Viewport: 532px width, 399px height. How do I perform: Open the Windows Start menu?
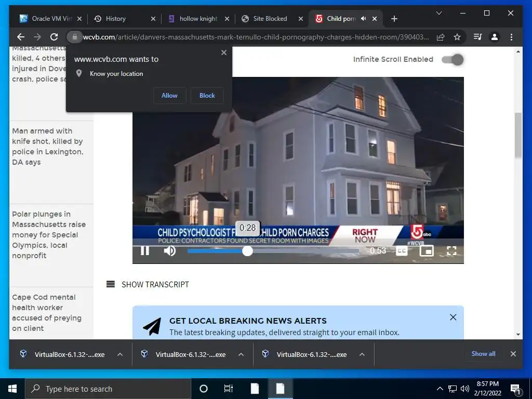click(x=12, y=389)
